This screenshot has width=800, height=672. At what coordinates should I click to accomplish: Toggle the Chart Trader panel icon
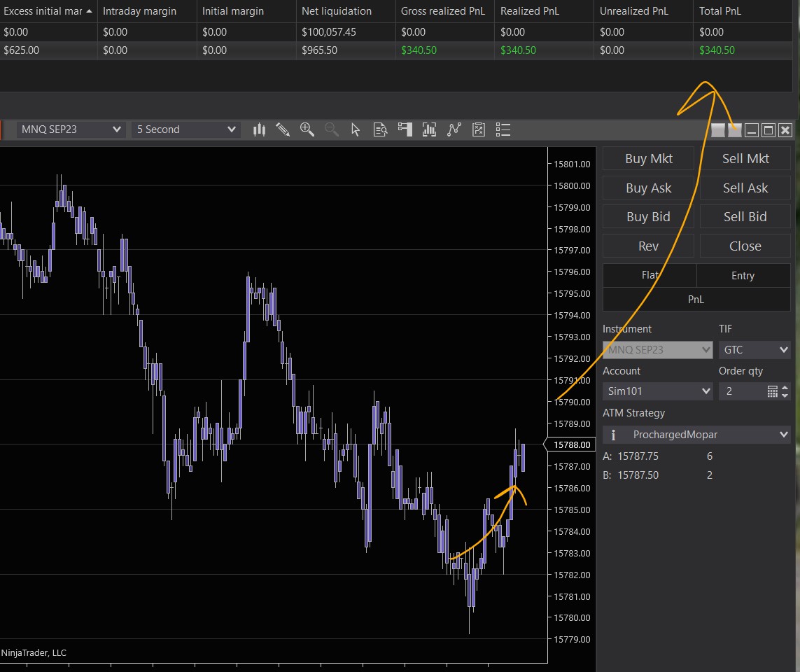[x=405, y=129]
